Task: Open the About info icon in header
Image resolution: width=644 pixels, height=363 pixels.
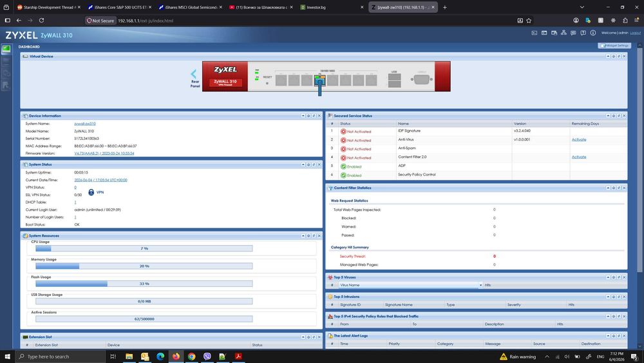Action: pos(592,32)
